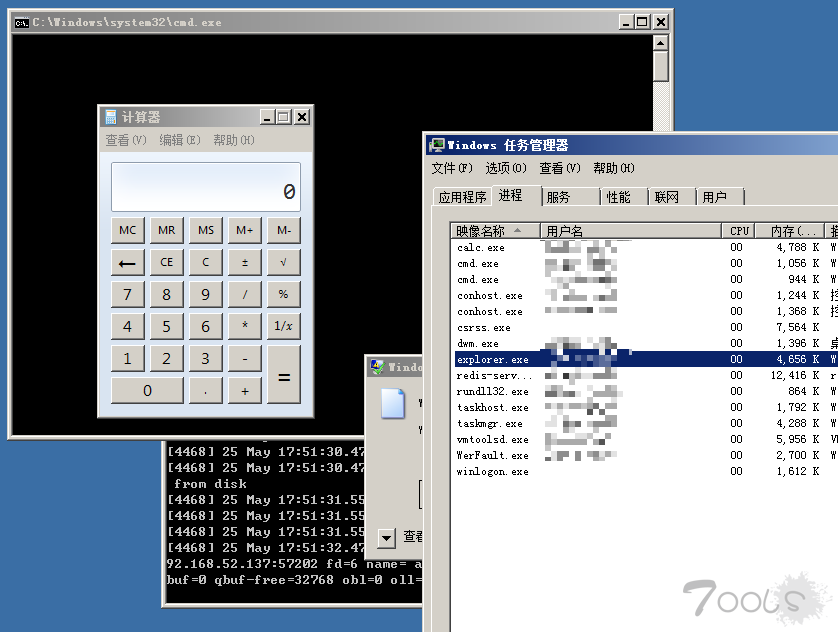Click the M- key in calculator
Image resolution: width=838 pixels, height=632 pixels.
pyautogui.click(x=284, y=230)
